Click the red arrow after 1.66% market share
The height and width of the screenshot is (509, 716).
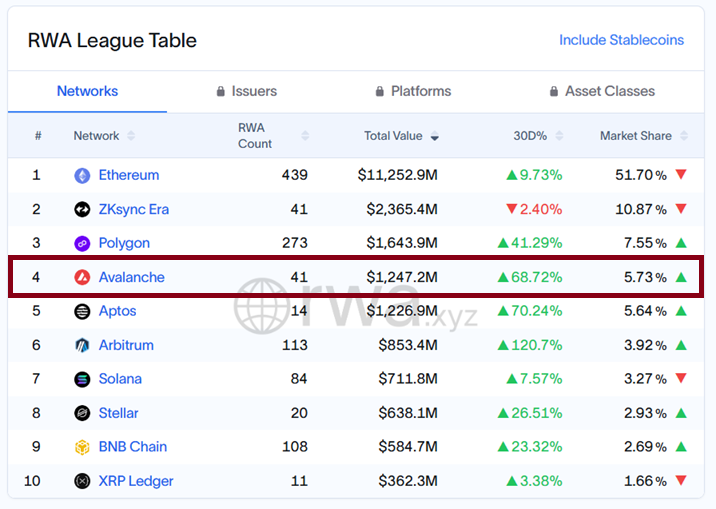681,480
